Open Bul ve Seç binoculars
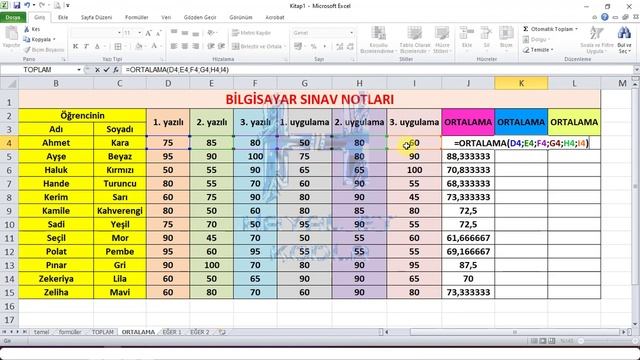This screenshot has height=360, width=640. click(624, 40)
